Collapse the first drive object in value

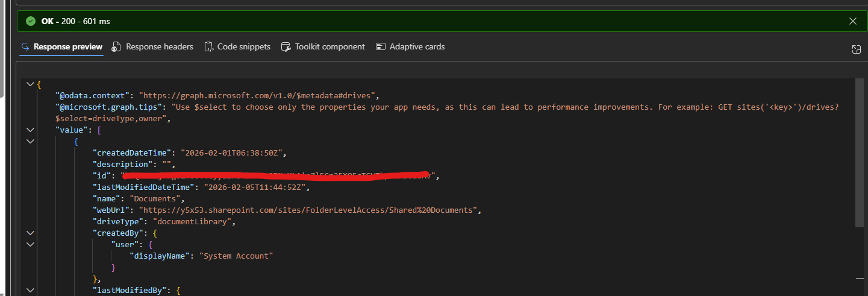click(x=30, y=141)
